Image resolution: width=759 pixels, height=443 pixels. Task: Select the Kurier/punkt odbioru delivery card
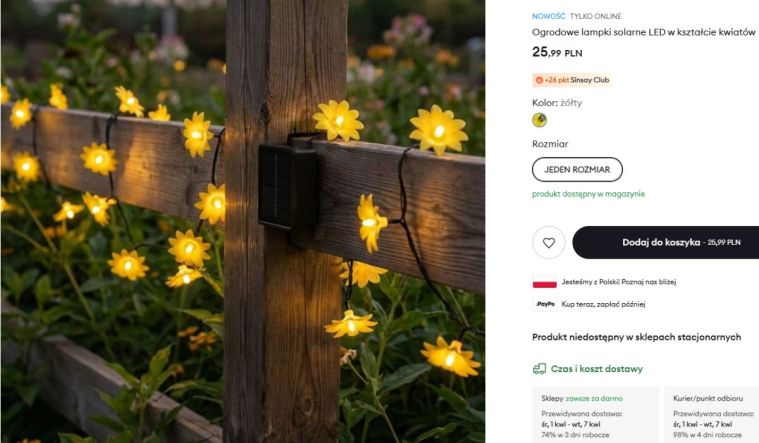[712, 415]
